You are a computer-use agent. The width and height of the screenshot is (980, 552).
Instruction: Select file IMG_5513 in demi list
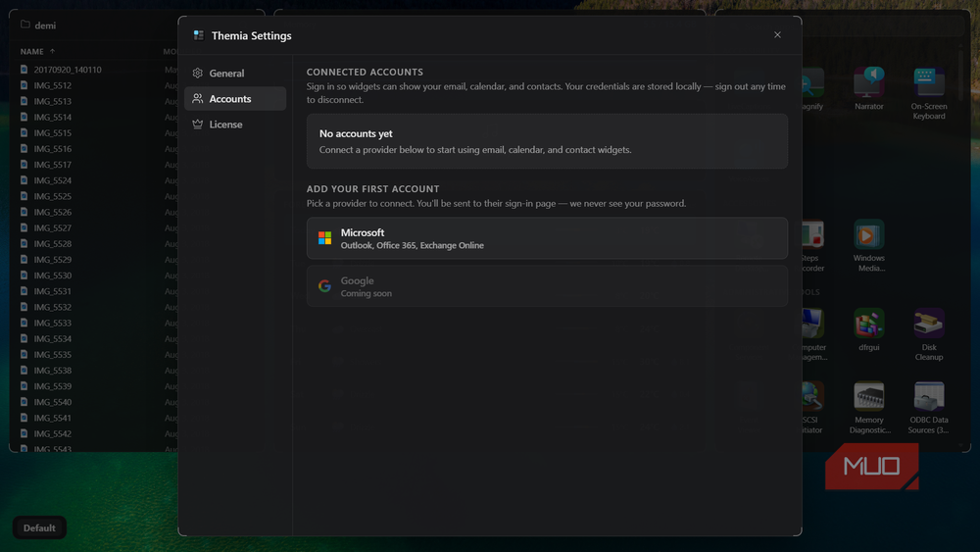pyautogui.click(x=53, y=101)
